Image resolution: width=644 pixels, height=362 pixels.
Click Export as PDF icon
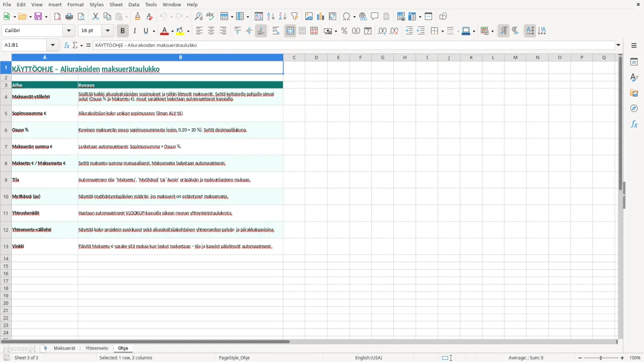pyautogui.click(x=57, y=17)
